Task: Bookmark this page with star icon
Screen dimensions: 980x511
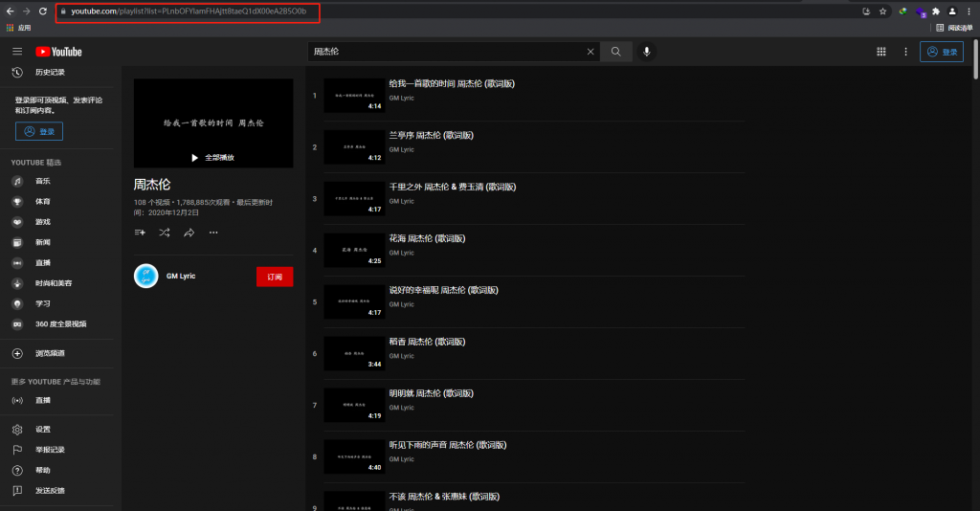Action: coord(882,11)
